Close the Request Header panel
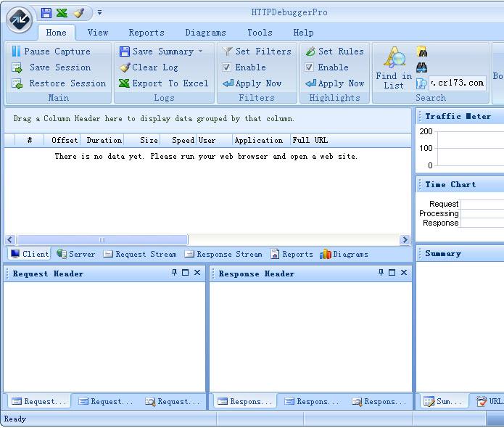Viewport: 504px width, 428px height. tap(197, 273)
